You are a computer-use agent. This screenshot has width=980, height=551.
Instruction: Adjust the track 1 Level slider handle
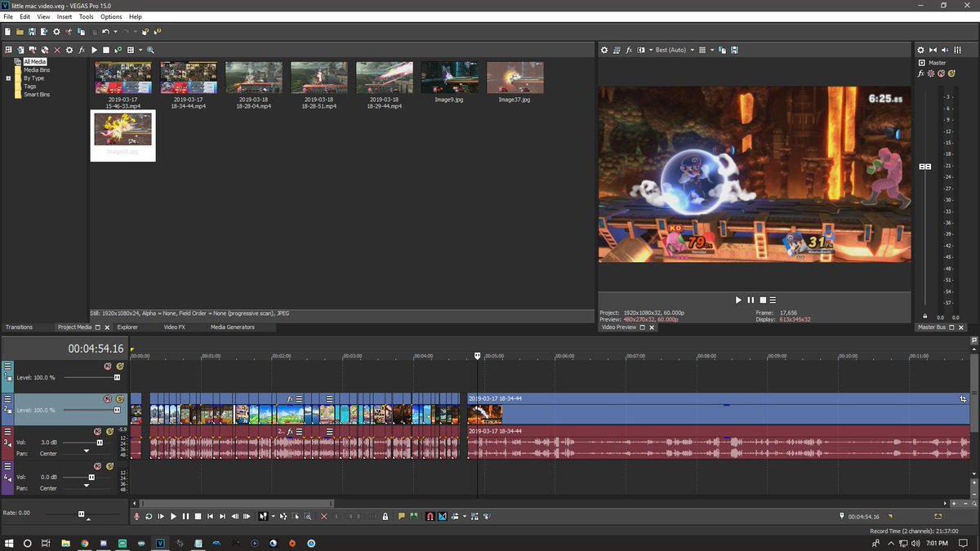(x=117, y=377)
